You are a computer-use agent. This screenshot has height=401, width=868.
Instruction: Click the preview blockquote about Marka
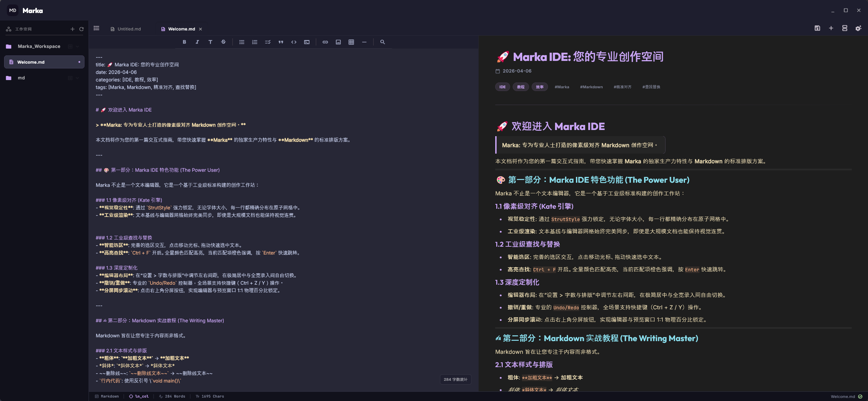tap(580, 145)
